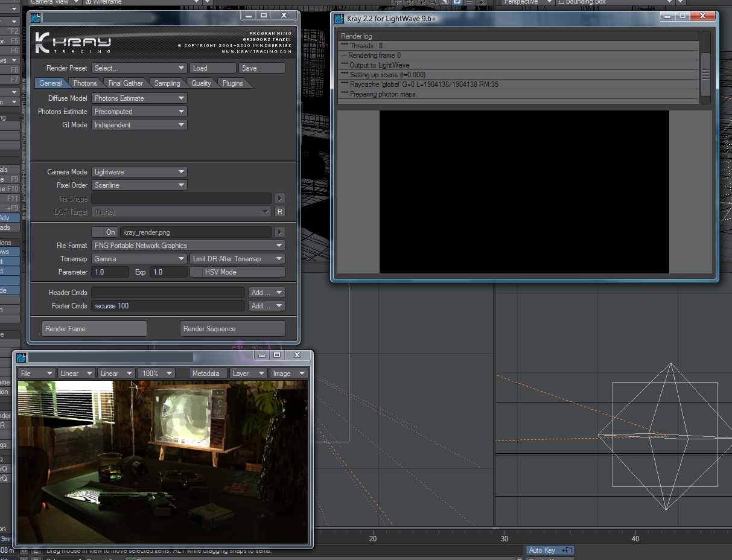The width and height of the screenshot is (732, 560).
Task: Toggle the Auto Key button
Action: click(549, 550)
